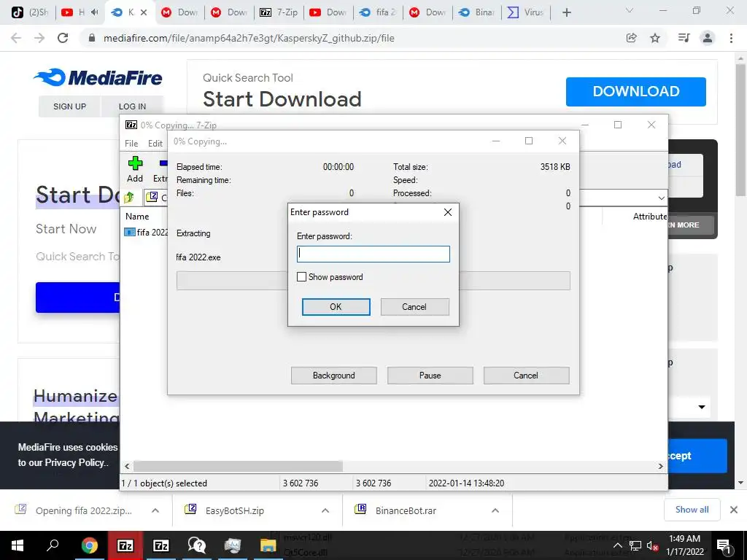
Task: Open Chrome three-dot menu
Action: (x=731, y=38)
